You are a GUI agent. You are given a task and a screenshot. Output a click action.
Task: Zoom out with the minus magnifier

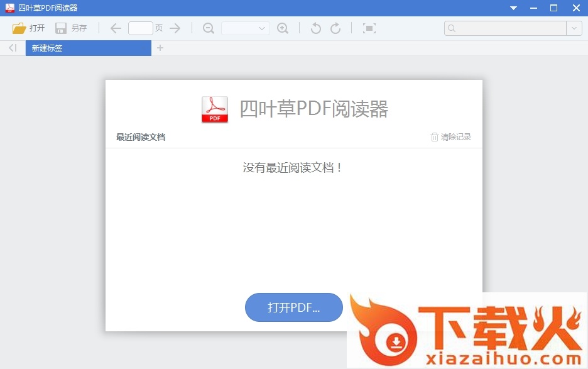click(x=209, y=28)
